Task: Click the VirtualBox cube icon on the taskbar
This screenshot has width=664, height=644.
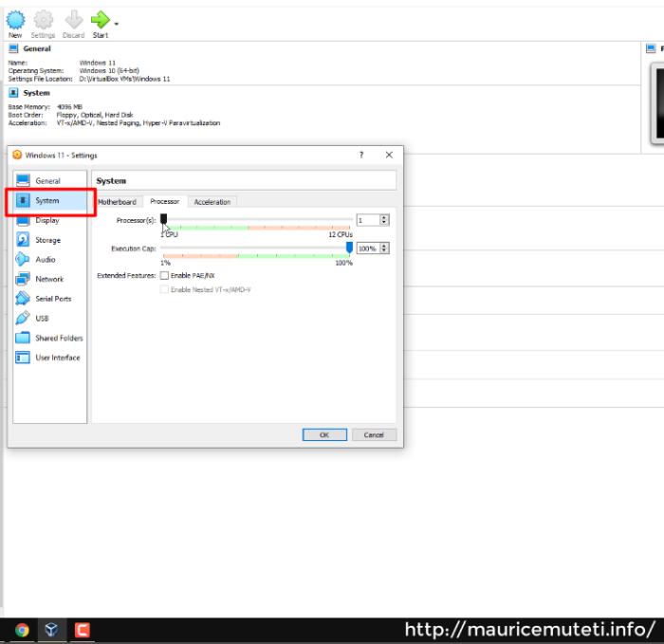Action: pyautogui.click(x=51, y=630)
